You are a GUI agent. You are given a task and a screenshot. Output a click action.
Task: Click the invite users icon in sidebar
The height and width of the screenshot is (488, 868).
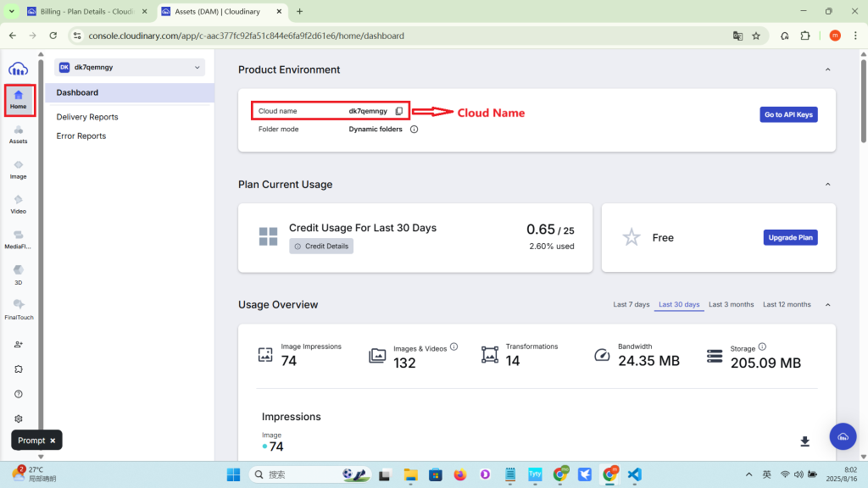pos(19,344)
